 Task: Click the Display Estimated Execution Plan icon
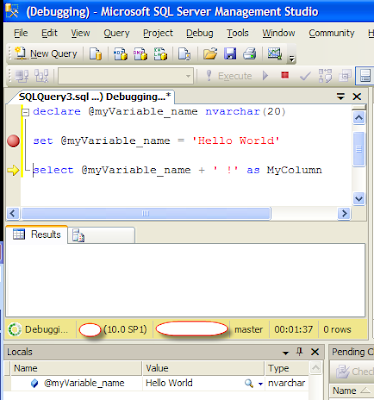click(x=325, y=76)
